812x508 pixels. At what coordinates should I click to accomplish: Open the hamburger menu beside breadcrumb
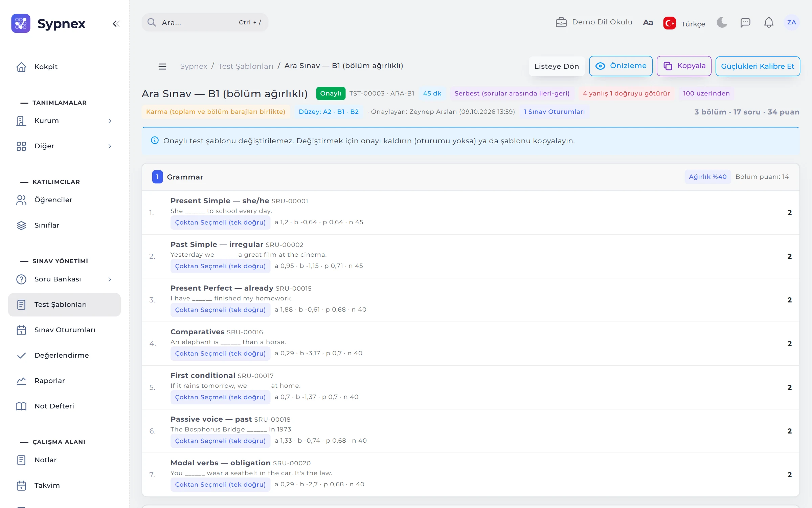click(162, 66)
